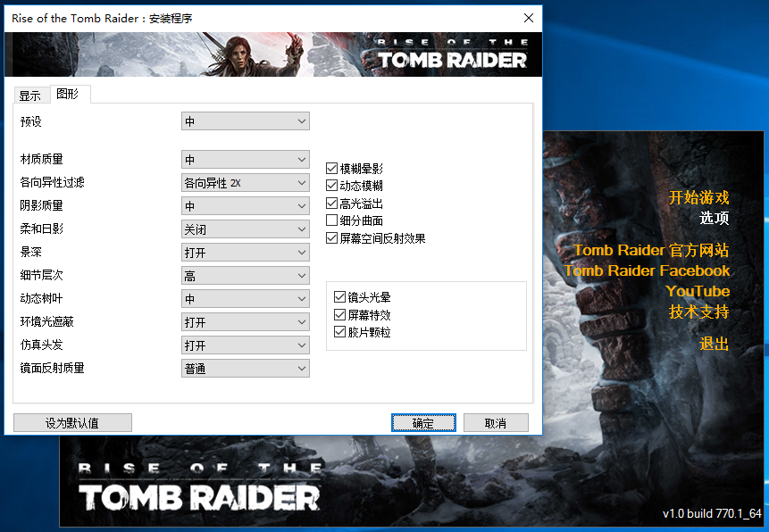
Task: Uncheck the 高光溢出 option
Action: [x=332, y=203]
